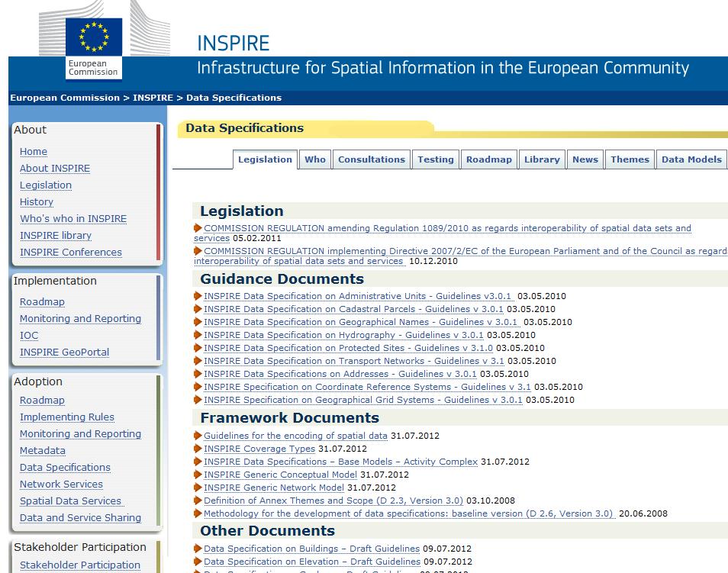This screenshot has width=728, height=573.
Task: Open the Consultations tab
Action: [x=372, y=159]
